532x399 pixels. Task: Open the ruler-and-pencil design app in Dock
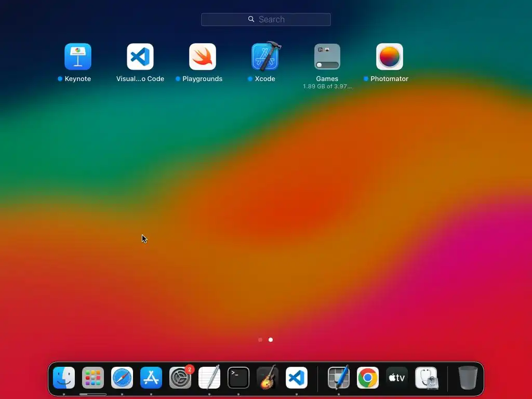coord(339,378)
